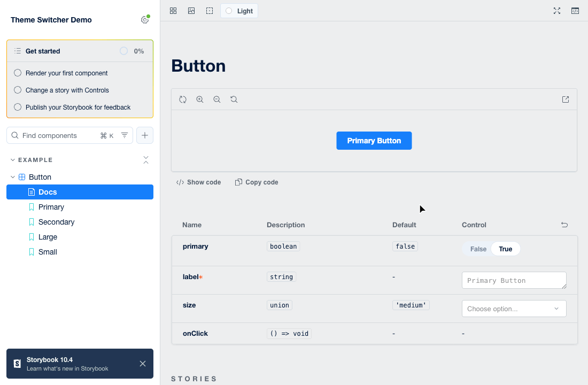Zoom in on the preview canvas
The image size is (588, 385).
click(200, 99)
